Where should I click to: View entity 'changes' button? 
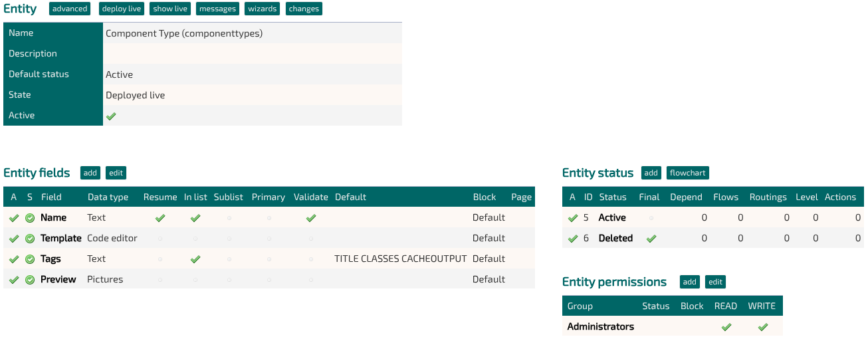304,9
